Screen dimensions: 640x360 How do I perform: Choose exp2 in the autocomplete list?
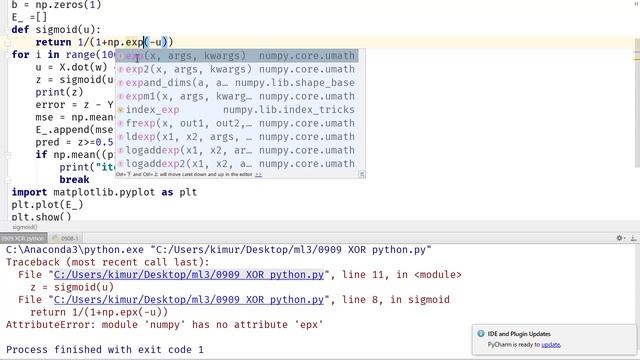click(x=237, y=69)
